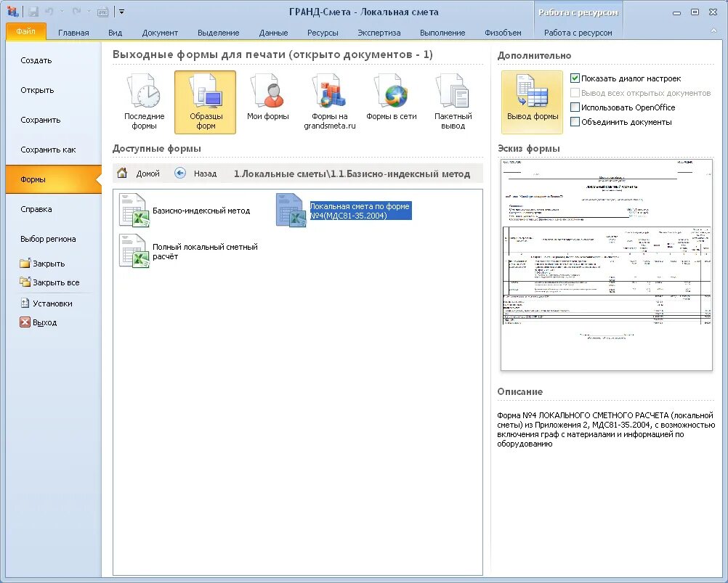Click the Полный локальный сметный расчёт label
Viewport: 728px width, 583px height.
pos(205,251)
